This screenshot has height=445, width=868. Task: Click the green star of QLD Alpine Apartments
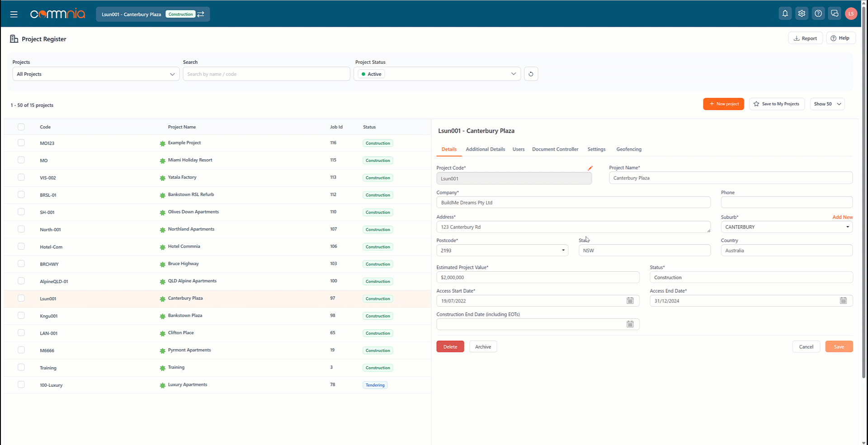[x=162, y=281]
